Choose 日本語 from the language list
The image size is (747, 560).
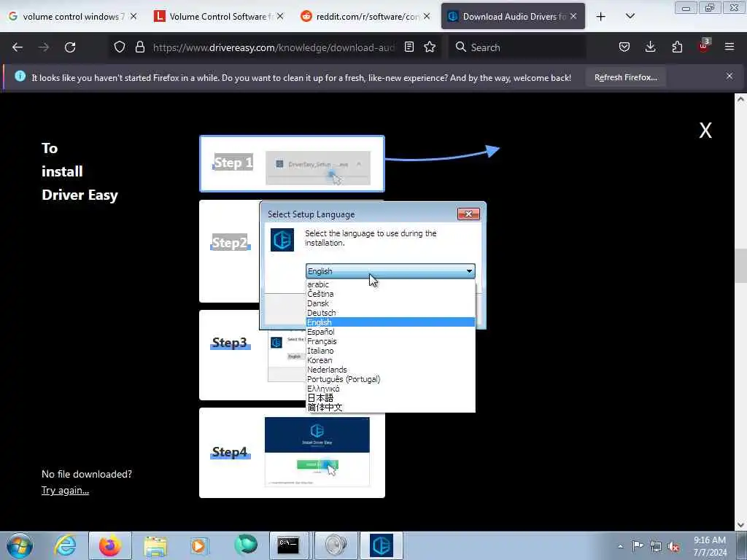point(390,398)
